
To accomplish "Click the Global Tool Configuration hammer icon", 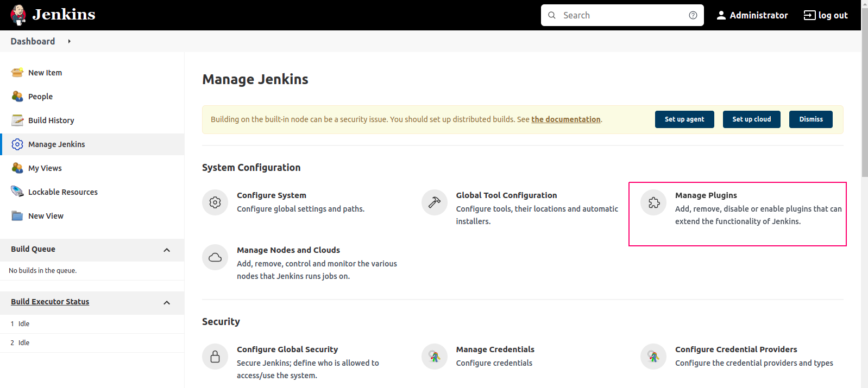I will 435,202.
